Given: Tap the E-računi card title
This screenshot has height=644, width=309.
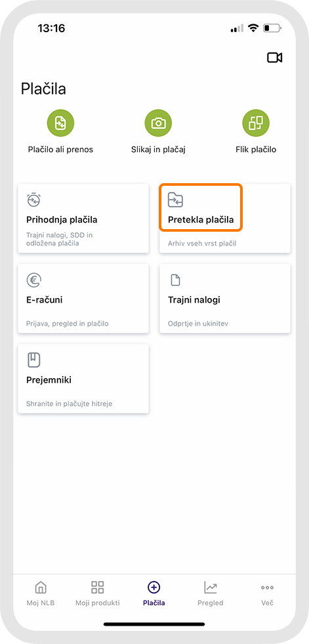Looking at the screenshot, I should [45, 300].
